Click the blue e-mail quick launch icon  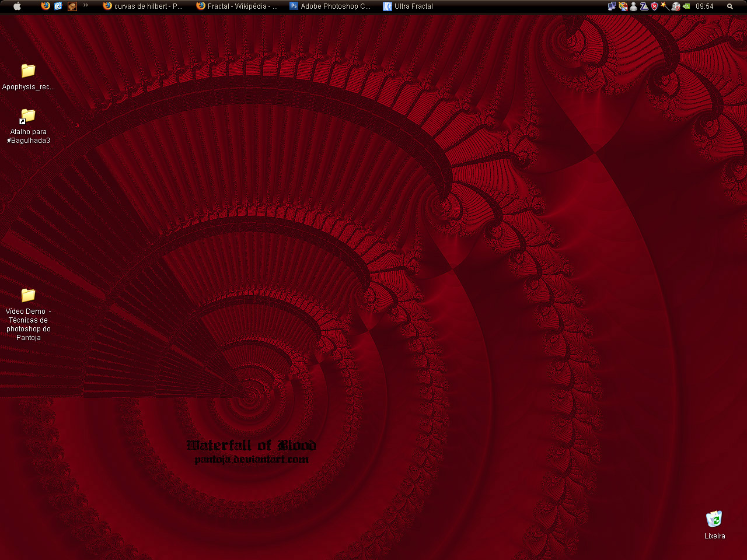pos(58,6)
